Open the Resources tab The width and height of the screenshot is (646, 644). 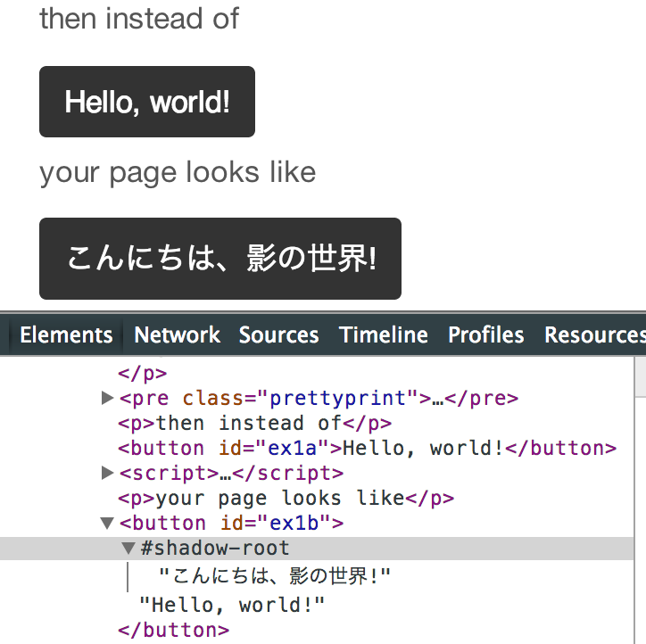[x=595, y=334]
